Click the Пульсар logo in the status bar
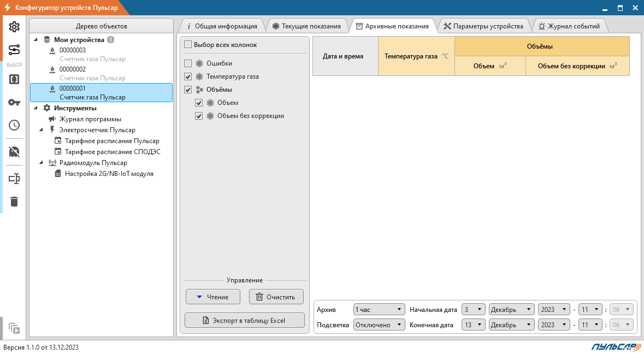Viewport: 644px width, 354px height. (617, 347)
